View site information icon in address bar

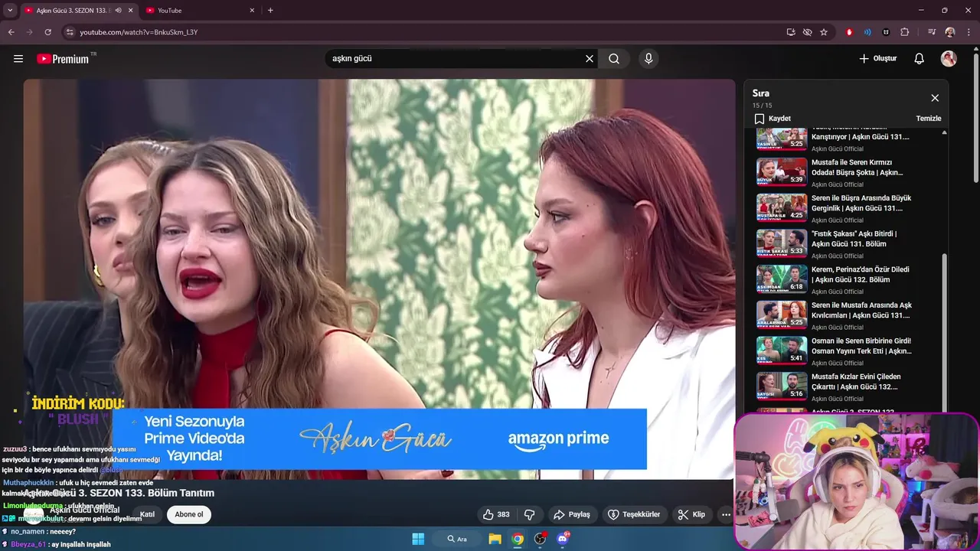point(70,32)
